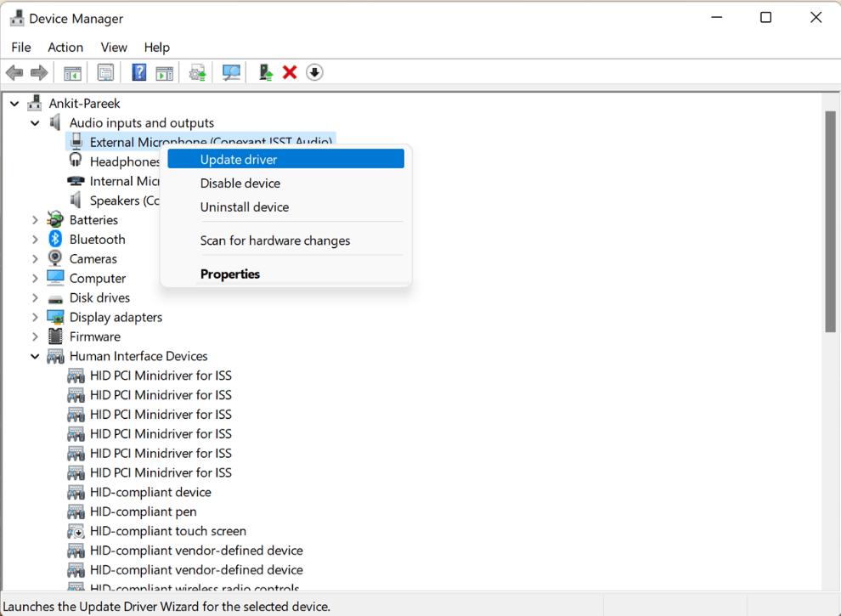
Task: Select the Display adapters label
Action: pos(116,317)
